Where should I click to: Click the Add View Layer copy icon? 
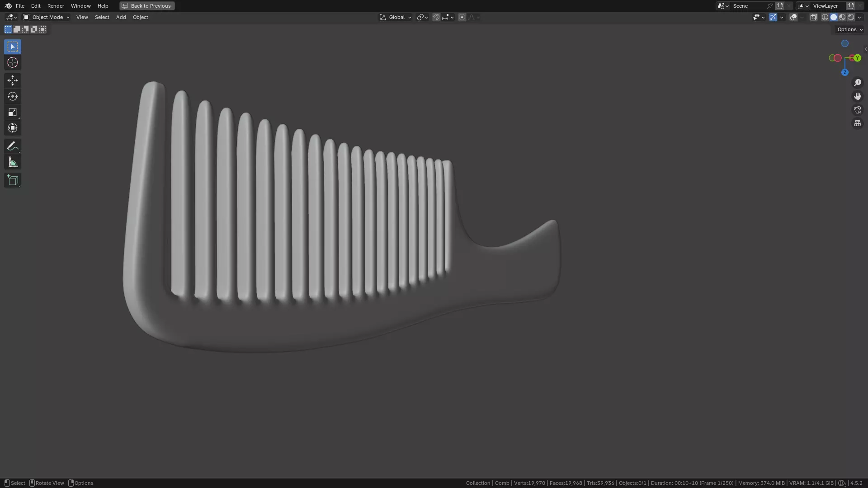click(851, 6)
